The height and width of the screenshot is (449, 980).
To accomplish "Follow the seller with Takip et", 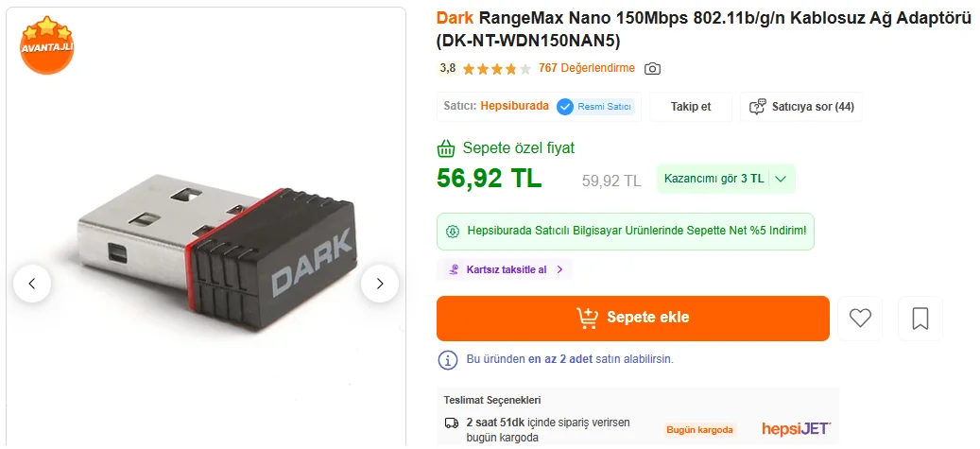I will [691, 107].
